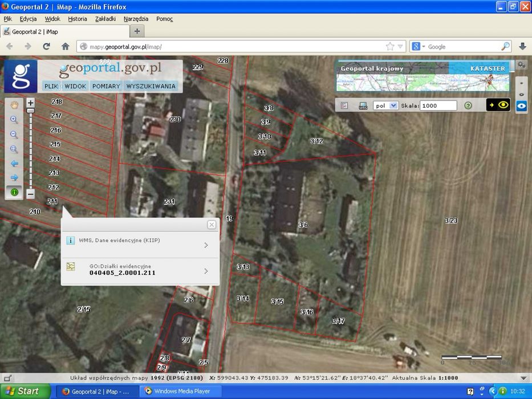The width and height of the screenshot is (532, 399).
Task: Move the zoom slider handle
Action: [x=30, y=111]
